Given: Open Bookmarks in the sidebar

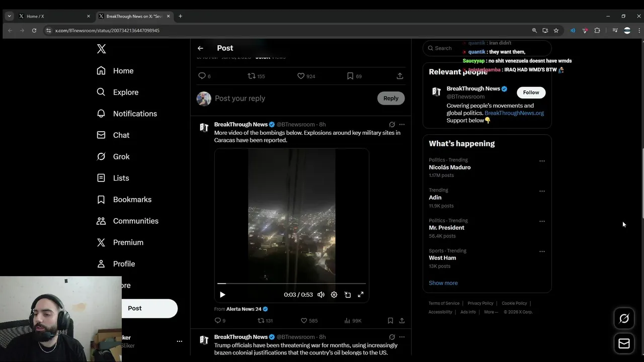Looking at the screenshot, I should coord(124,200).
